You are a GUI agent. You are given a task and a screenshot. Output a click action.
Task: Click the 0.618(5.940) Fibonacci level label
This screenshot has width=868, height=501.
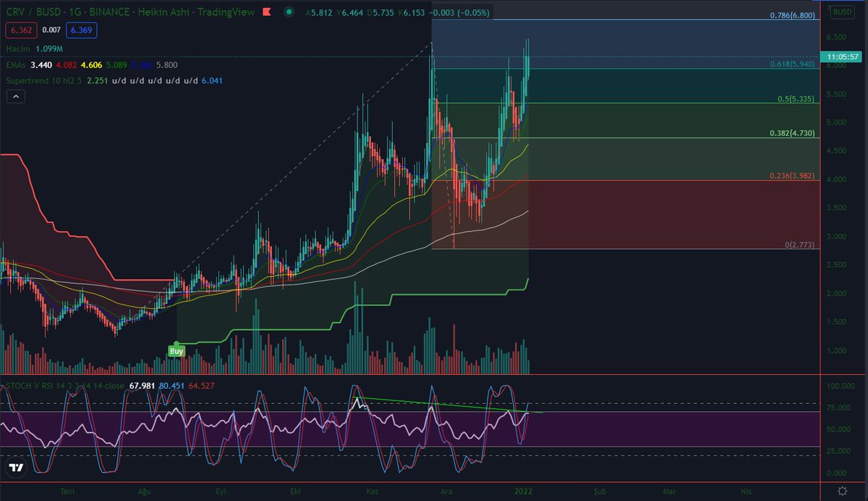(x=793, y=64)
